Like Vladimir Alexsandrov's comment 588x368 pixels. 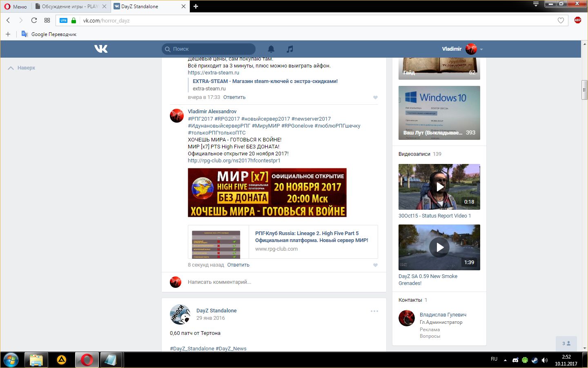pos(375,265)
